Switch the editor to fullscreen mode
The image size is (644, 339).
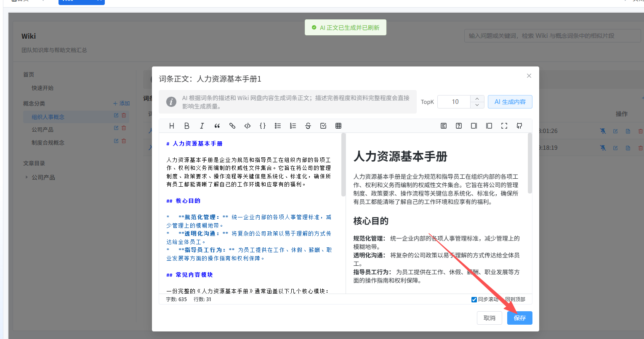tap(504, 126)
